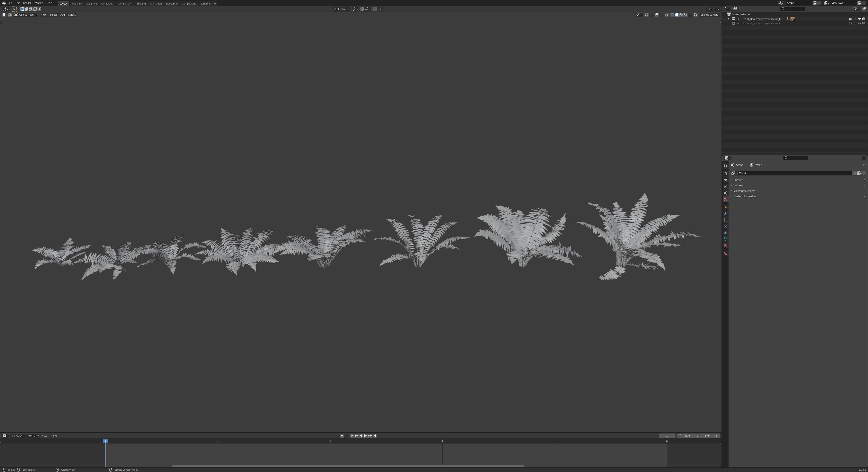Open the File menu
The width and height of the screenshot is (868, 472).
pyautogui.click(x=10, y=3)
